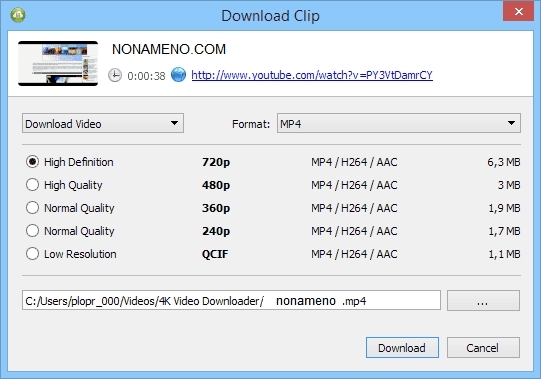Choose the Normal Quality 360p radio button
Image resolution: width=541 pixels, height=379 pixels.
[32, 208]
